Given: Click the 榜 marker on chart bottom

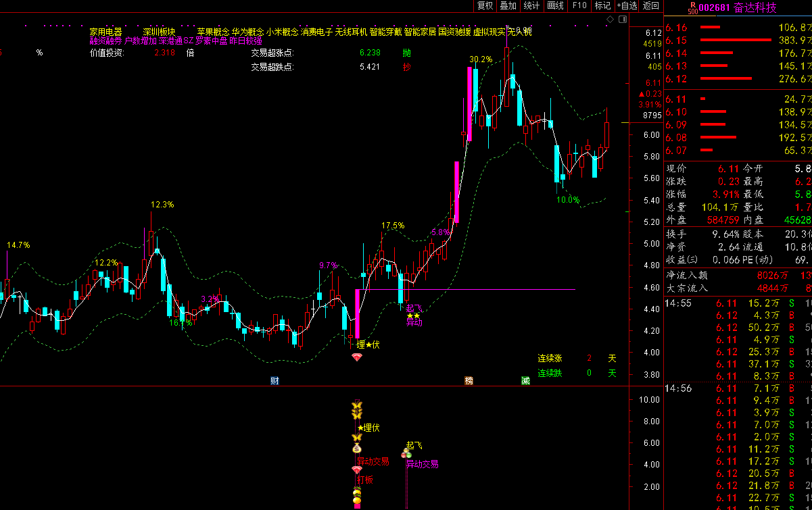Looking at the screenshot, I should click(x=469, y=381).
